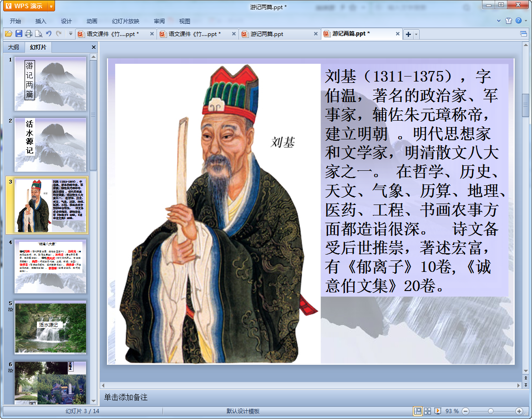This screenshot has width=532, height=419.
Task: Close the slide thumbnail pane
Action: (x=94, y=47)
